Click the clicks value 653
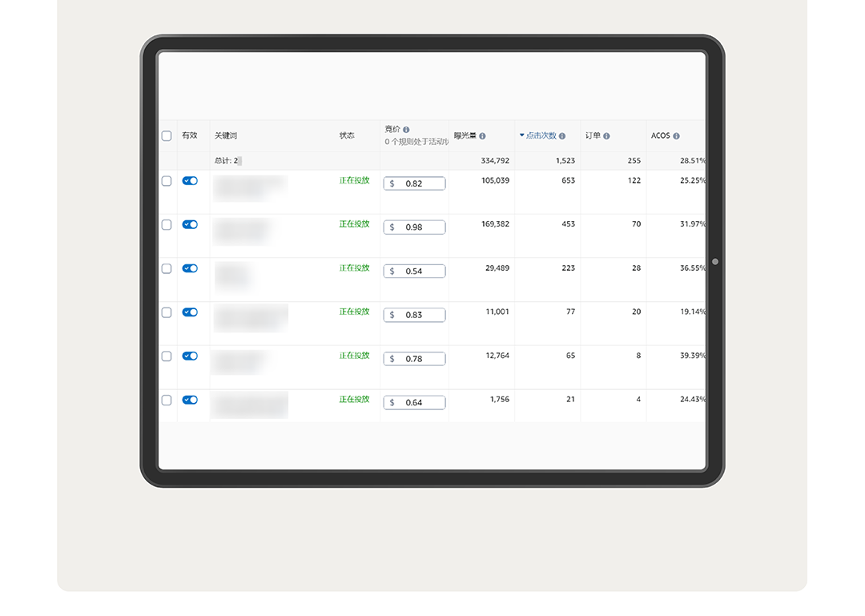 coord(568,180)
